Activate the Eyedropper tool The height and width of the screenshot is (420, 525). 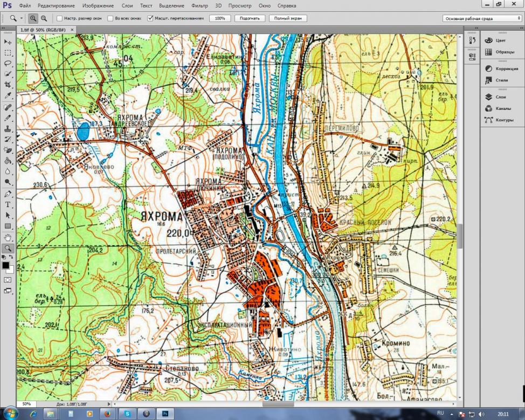click(x=8, y=95)
